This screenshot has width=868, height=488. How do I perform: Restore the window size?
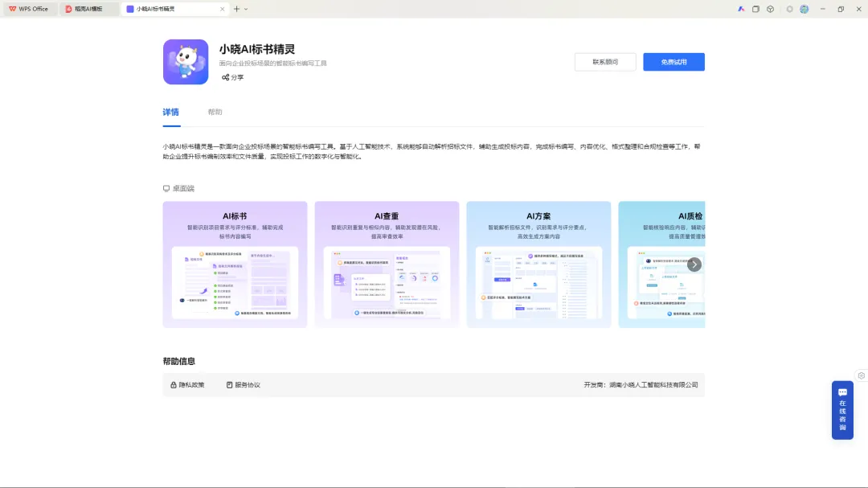[841, 9]
